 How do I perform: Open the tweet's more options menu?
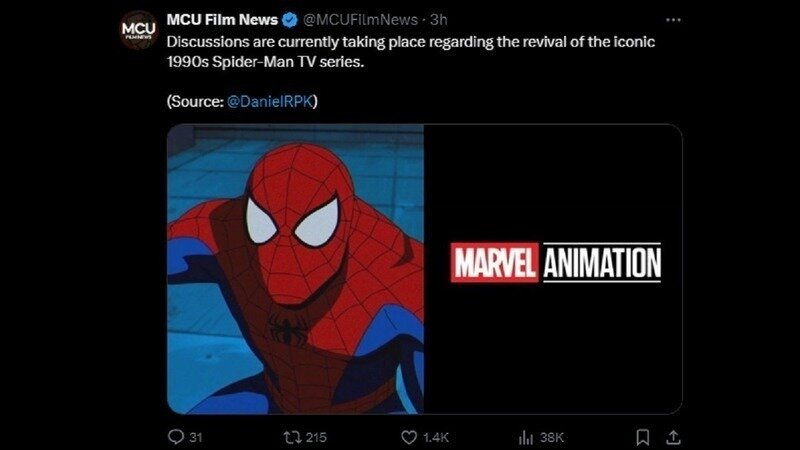tap(673, 20)
